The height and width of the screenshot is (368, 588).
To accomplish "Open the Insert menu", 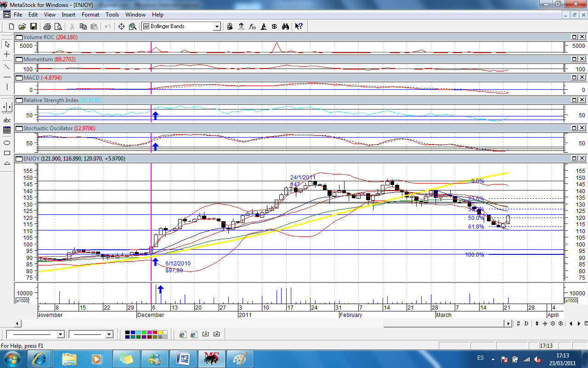I will tap(68, 15).
